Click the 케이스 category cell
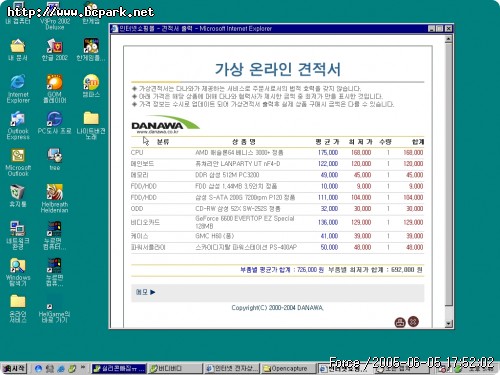 pos(140,236)
